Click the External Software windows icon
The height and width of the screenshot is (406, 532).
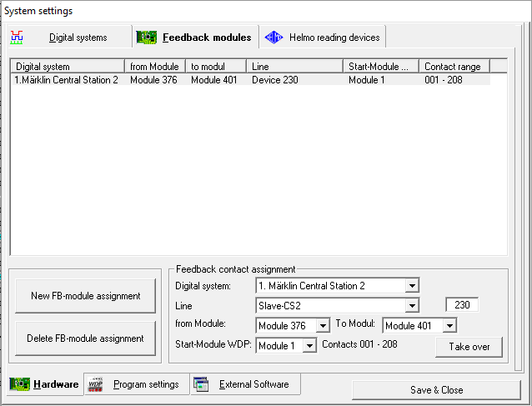point(201,384)
